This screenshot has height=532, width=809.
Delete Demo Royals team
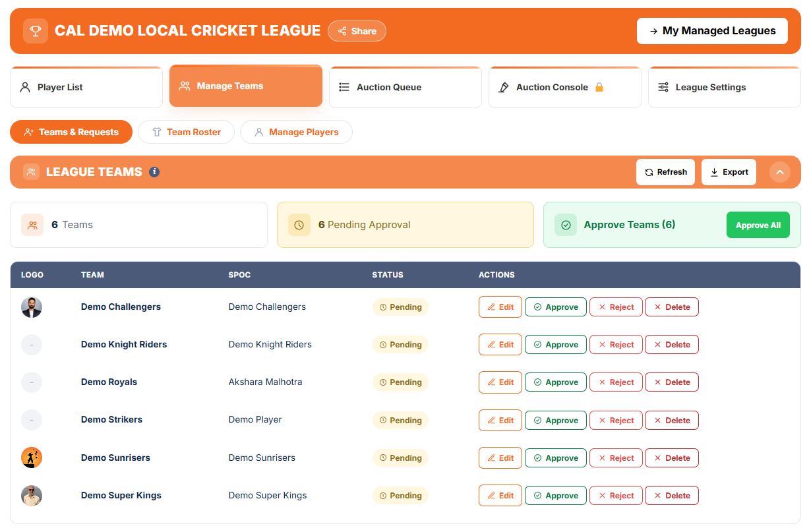(x=672, y=382)
